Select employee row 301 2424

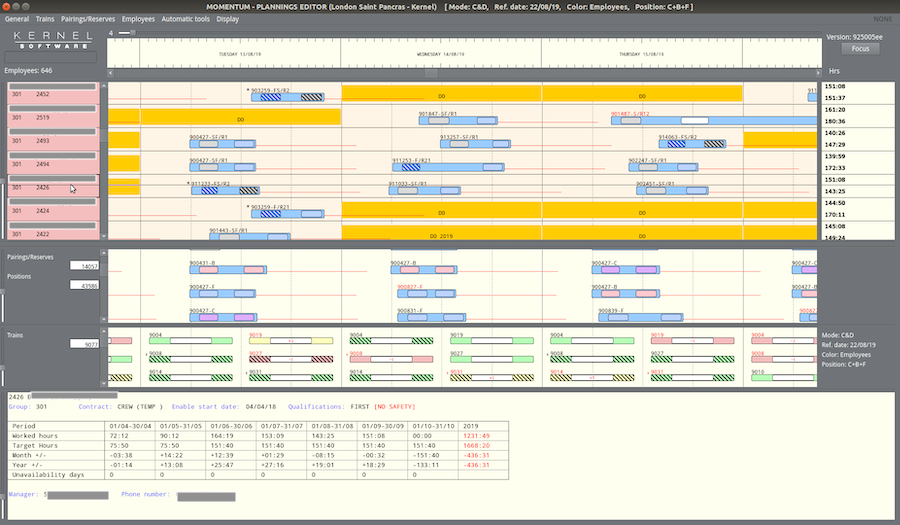pyautogui.click(x=53, y=209)
